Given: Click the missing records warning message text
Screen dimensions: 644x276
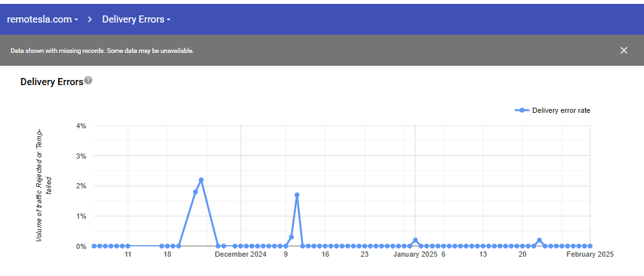Looking at the screenshot, I should coord(102,50).
